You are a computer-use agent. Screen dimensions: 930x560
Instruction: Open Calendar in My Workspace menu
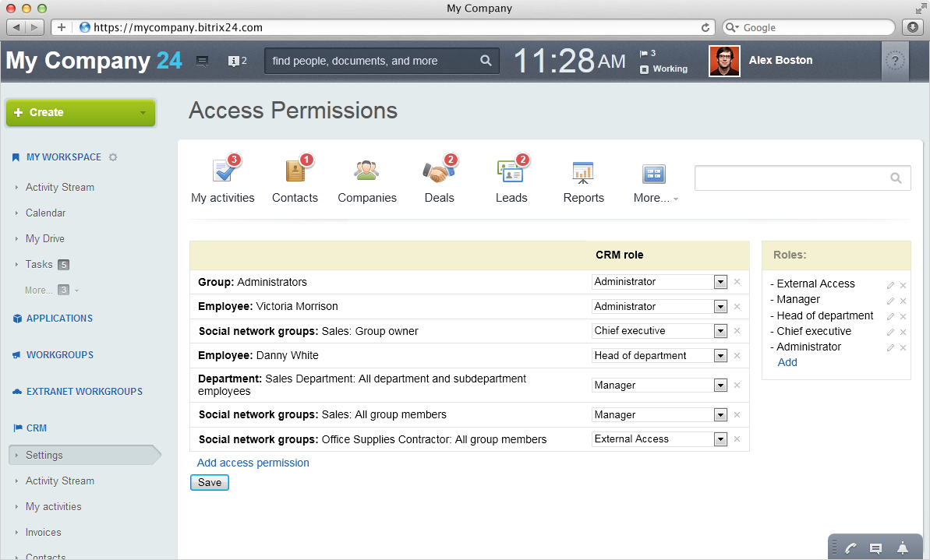click(x=45, y=213)
